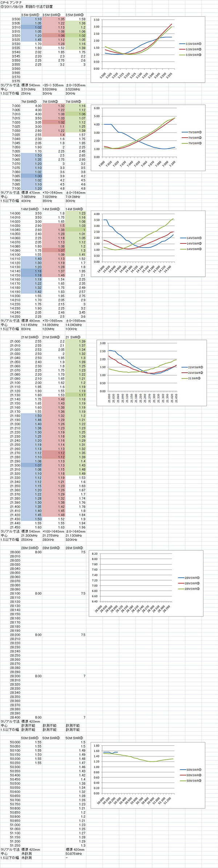Select the 28M SWR chart

pos(146,583)
